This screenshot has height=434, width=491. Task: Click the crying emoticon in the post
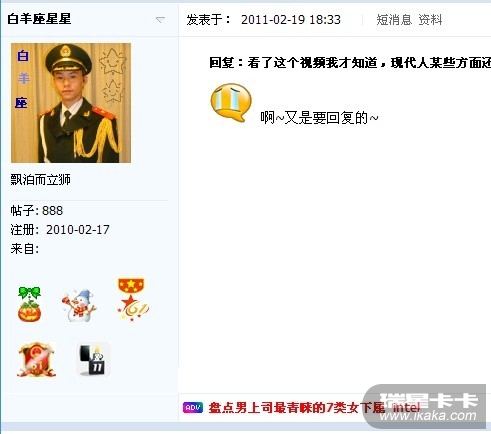coord(231,103)
